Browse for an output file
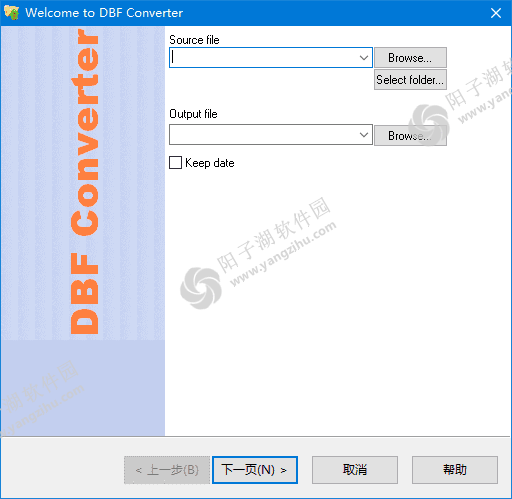 pyautogui.click(x=410, y=135)
